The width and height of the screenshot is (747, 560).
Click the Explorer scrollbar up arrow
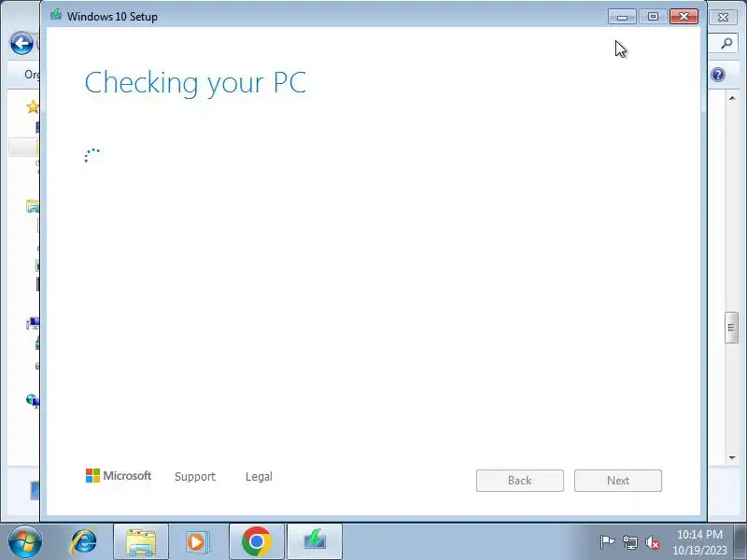click(x=732, y=98)
